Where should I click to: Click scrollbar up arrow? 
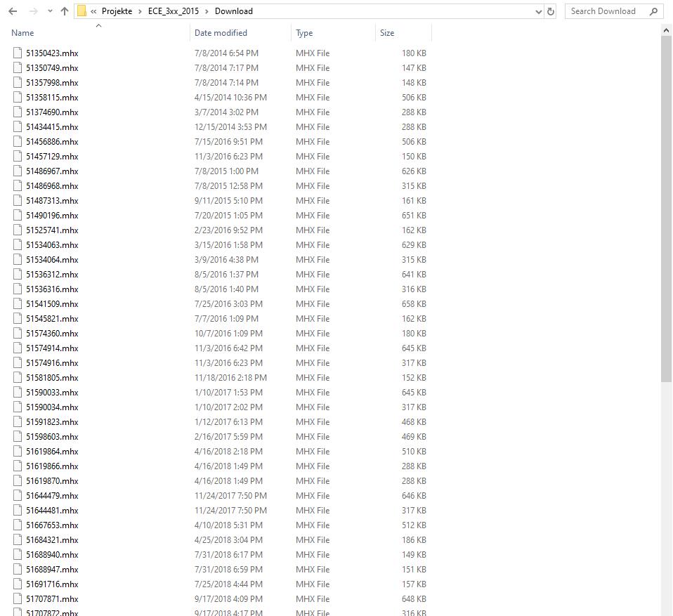coord(666,30)
